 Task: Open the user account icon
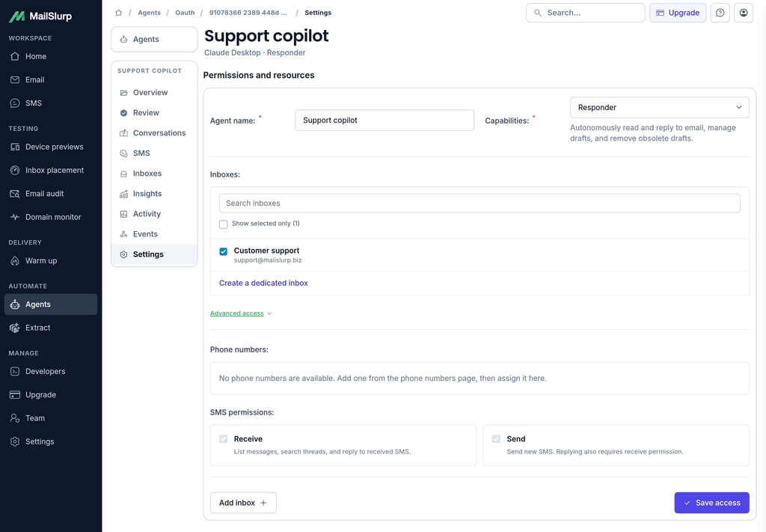744,13
